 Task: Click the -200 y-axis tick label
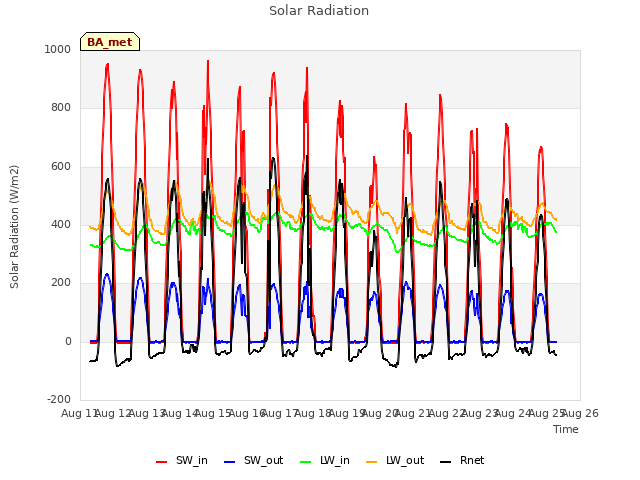(x=59, y=399)
